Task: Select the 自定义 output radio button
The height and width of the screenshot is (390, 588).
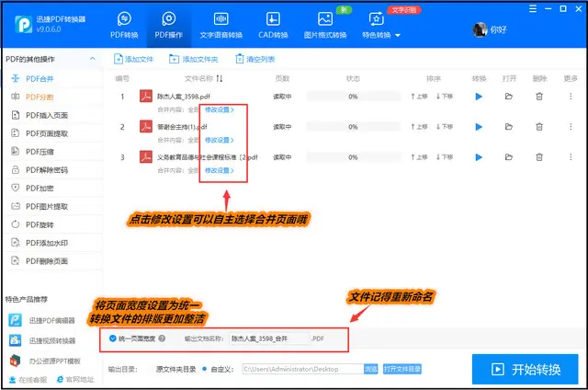Action: point(204,369)
